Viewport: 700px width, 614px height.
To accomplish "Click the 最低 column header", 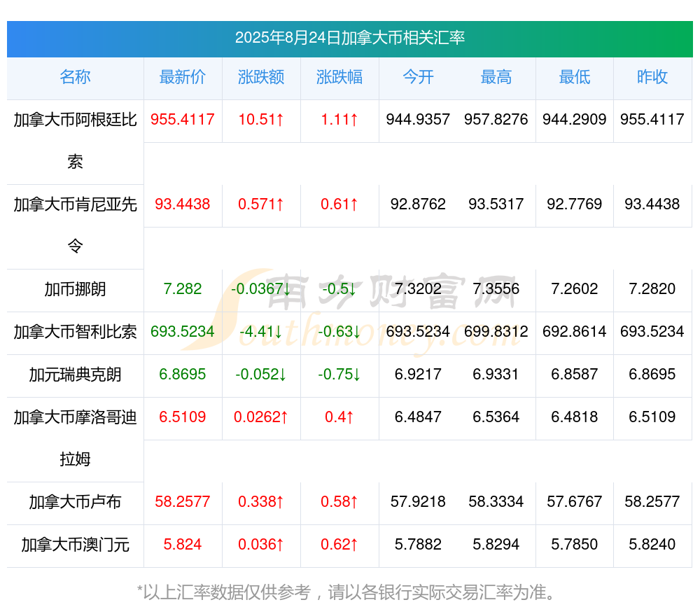I will [x=575, y=77].
